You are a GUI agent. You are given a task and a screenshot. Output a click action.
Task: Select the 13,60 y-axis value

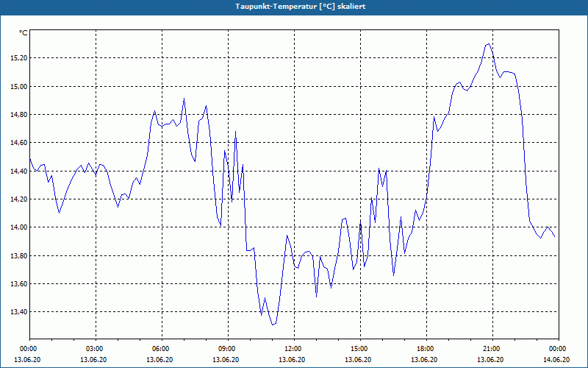(x=19, y=284)
